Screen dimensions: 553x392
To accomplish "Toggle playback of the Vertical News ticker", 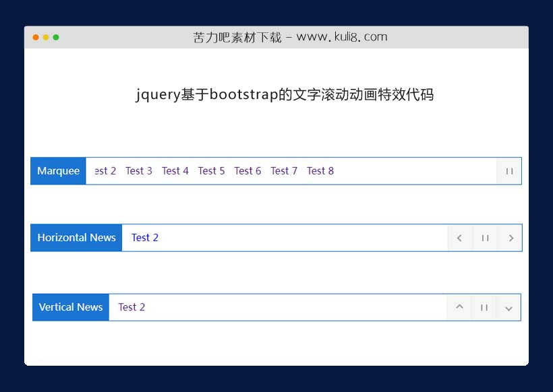I will pos(484,307).
